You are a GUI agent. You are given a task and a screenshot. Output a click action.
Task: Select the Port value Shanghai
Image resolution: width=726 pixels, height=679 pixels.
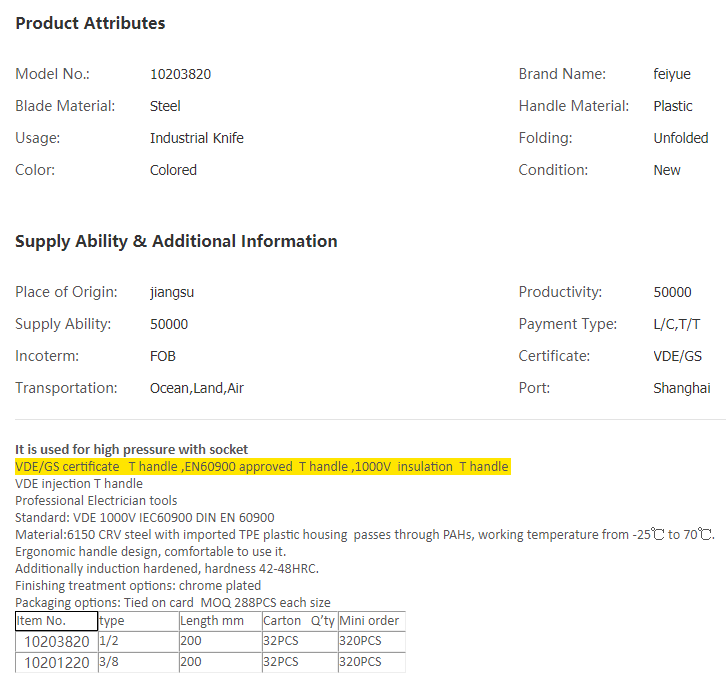point(681,388)
